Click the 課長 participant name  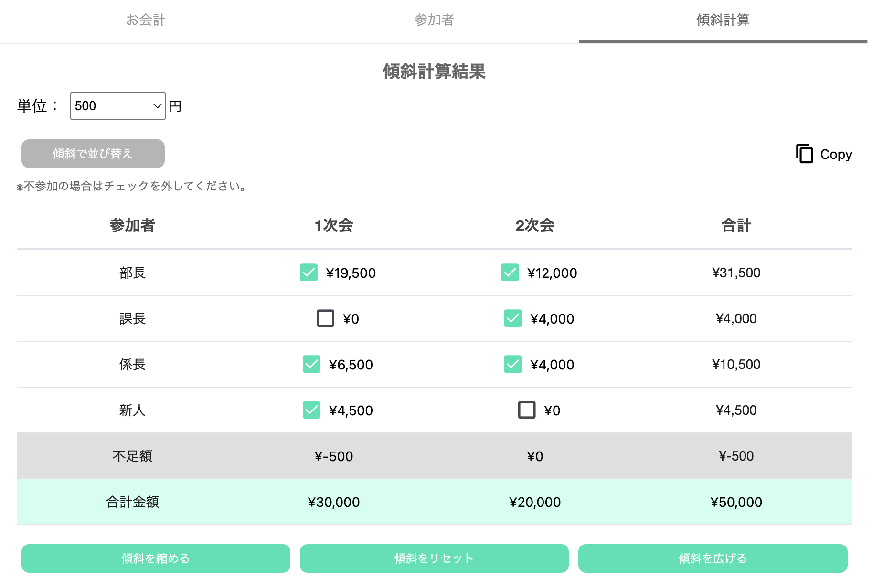click(132, 319)
